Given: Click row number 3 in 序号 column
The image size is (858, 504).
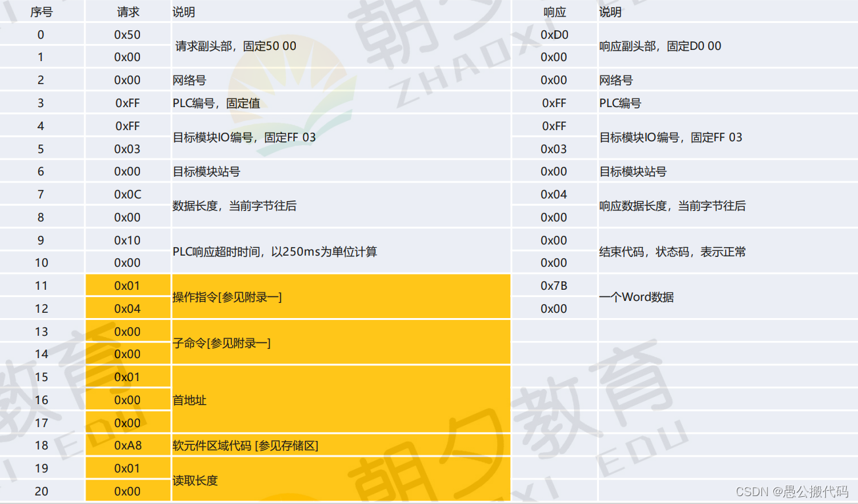Looking at the screenshot, I should coord(41,103).
